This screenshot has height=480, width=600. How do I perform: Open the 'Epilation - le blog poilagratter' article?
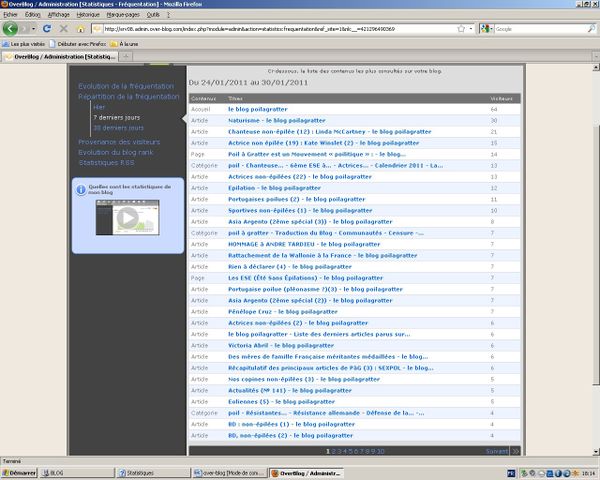pos(274,188)
